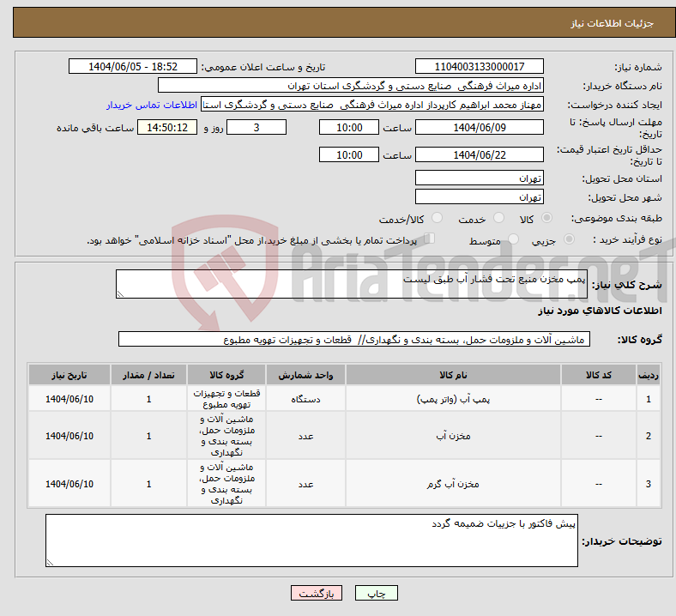Screen dimensions: 676x616
Task: Click the need date 1404/06/10 in مخزن آب گرم row
Action: [69, 484]
